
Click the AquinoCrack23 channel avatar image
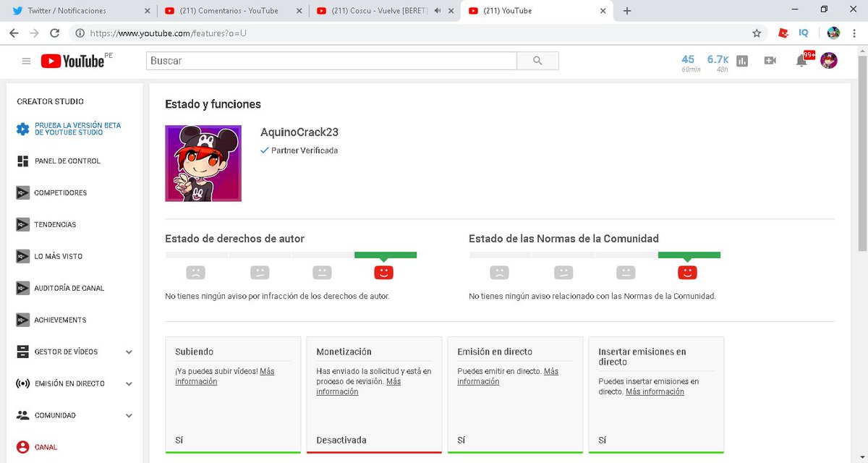[203, 163]
